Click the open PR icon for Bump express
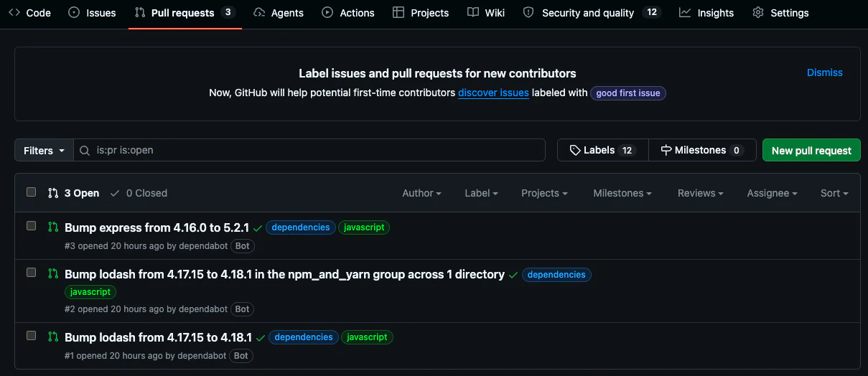 click(x=52, y=227)
